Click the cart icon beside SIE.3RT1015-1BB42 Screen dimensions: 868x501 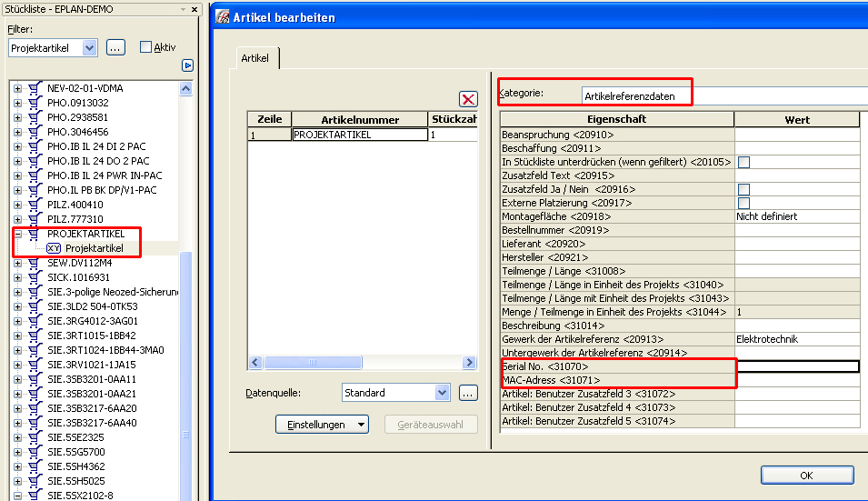(x=35, y=335)
